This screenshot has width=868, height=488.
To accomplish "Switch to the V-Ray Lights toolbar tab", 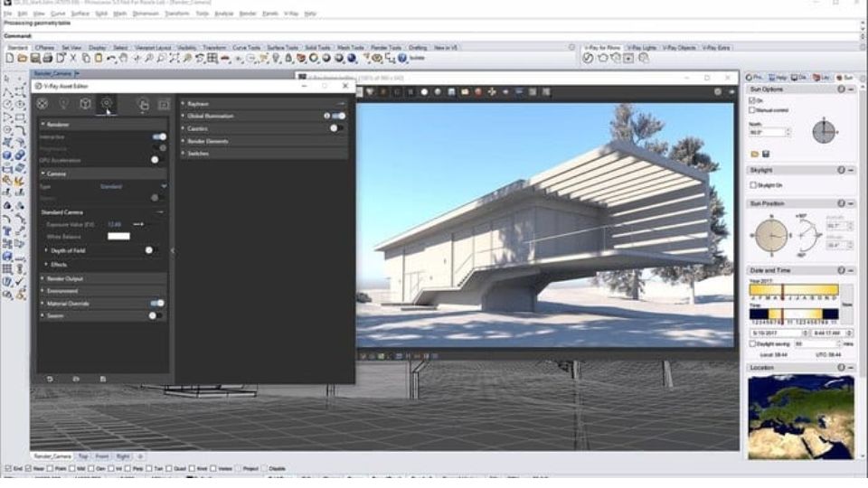I will tap(642, 48).
